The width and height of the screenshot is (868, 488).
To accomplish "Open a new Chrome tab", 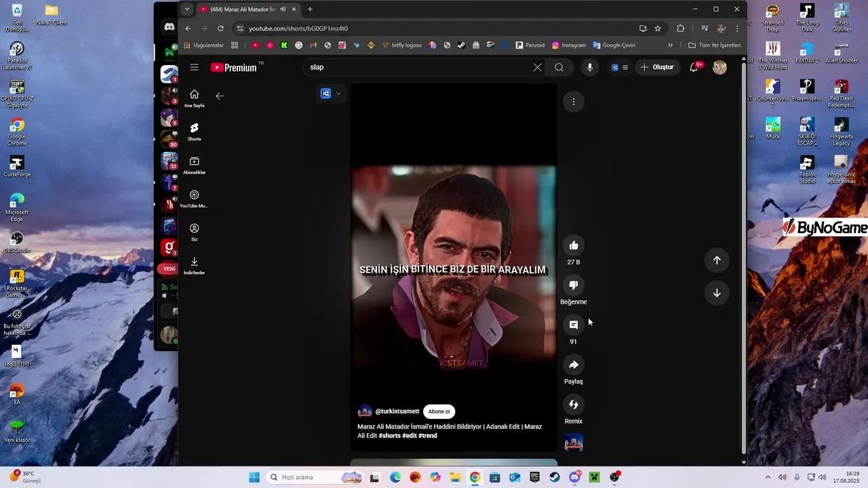I will tap(310, 9).
